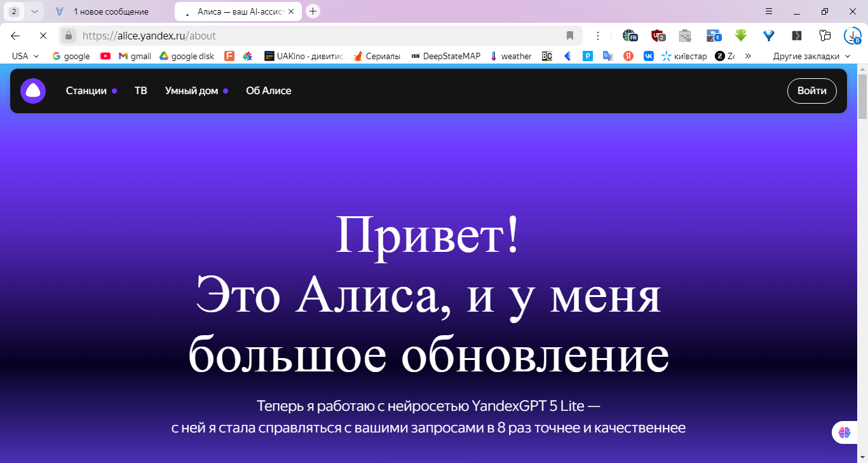Bookmark this page with the bookmark icon
The width and height of the screenshot is (868, 463).
click(570, 36)
